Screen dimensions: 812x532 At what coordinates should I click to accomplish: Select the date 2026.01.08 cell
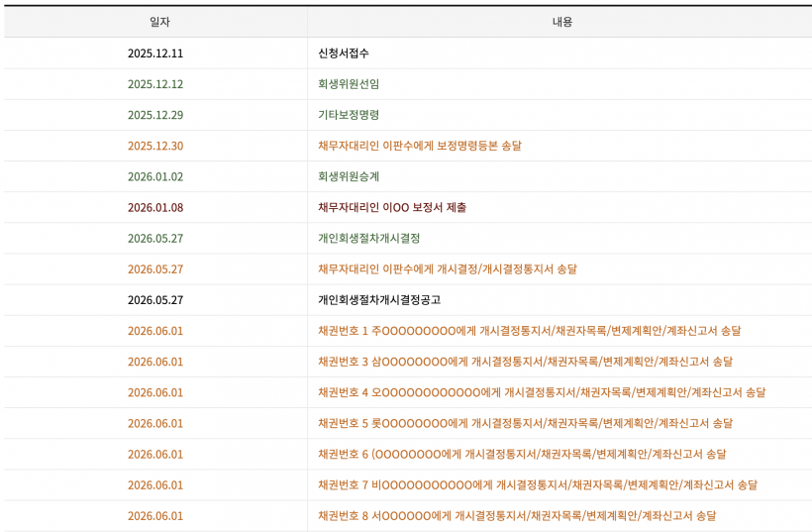coord(155,208)
